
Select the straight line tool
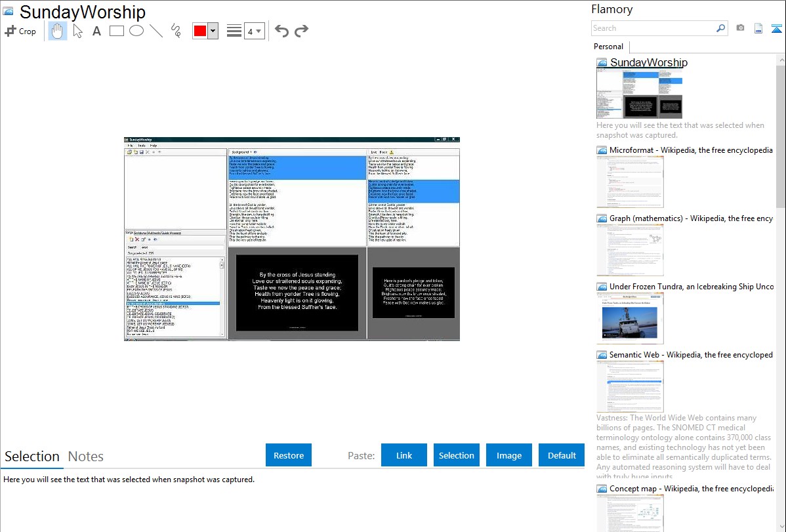tap(156, 31)
